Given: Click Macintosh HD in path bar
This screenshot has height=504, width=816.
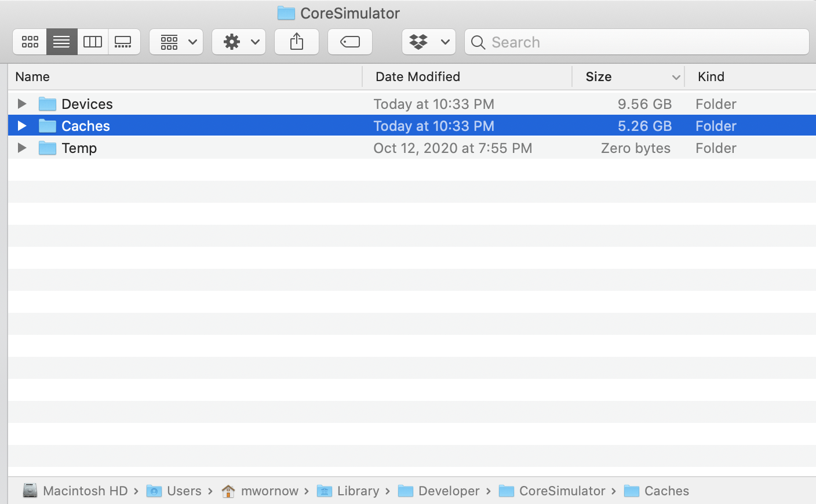Looking at the screenshot, I should click(x=85, y=491).
